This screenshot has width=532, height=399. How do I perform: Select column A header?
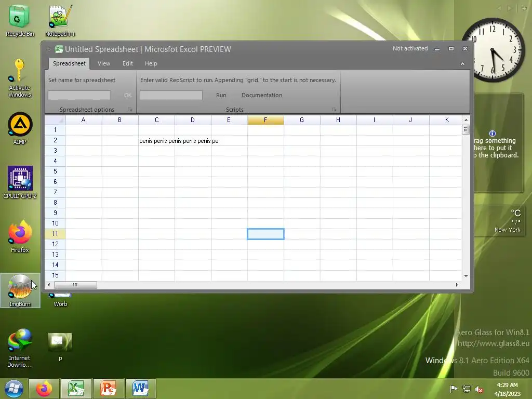tap(84, 120)
